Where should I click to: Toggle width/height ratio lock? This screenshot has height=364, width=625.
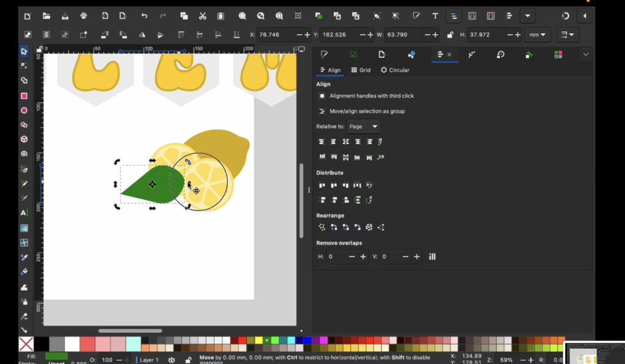click(450, 35)
